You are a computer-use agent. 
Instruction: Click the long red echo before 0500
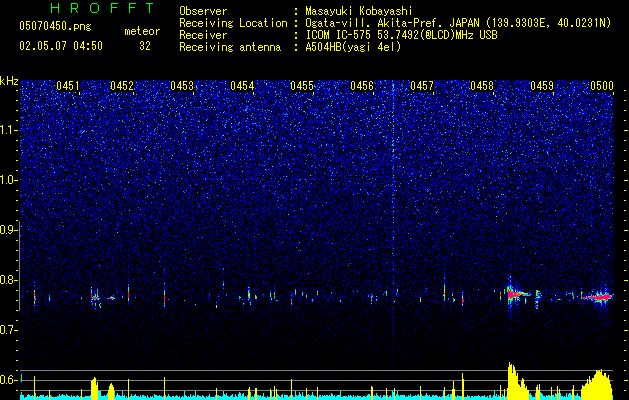click(x=598, y=297)
